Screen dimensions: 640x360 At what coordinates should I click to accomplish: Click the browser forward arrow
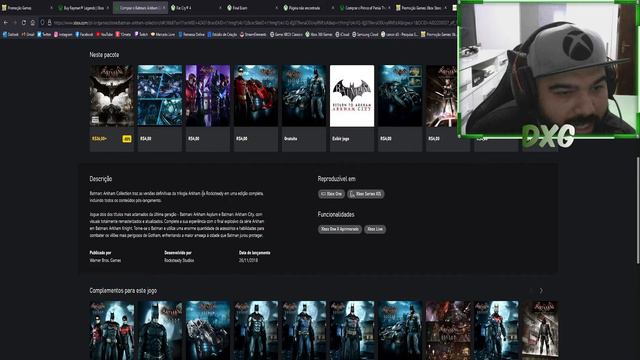tap(15, 23)
